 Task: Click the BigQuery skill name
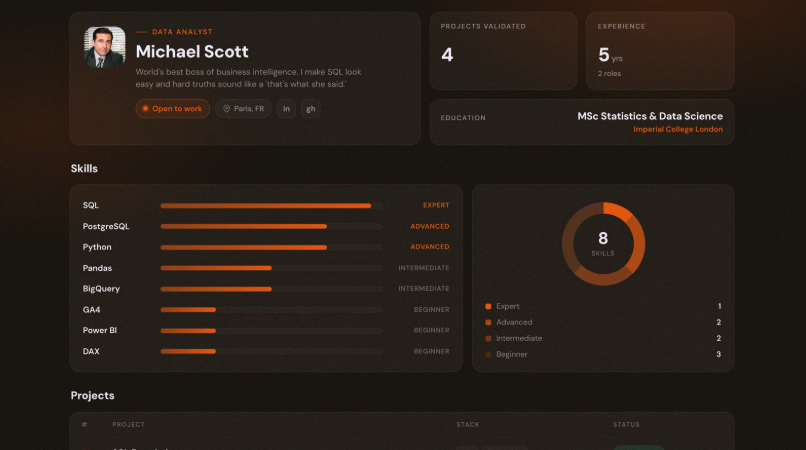(x=101, y=289)
